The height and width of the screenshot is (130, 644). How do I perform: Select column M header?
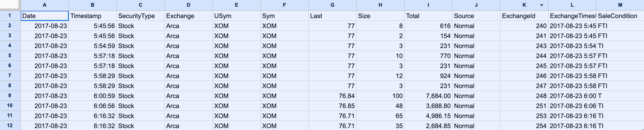tap(620, 5)
